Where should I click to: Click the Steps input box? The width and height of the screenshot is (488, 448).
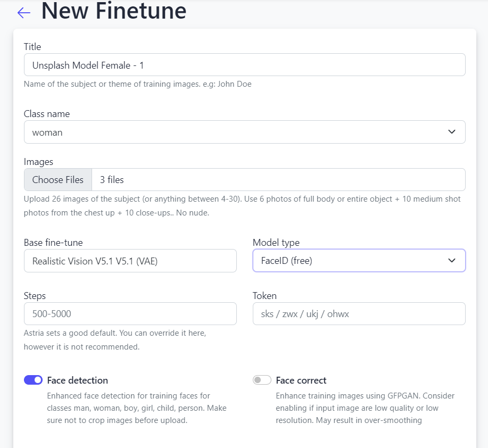[130, 314]
